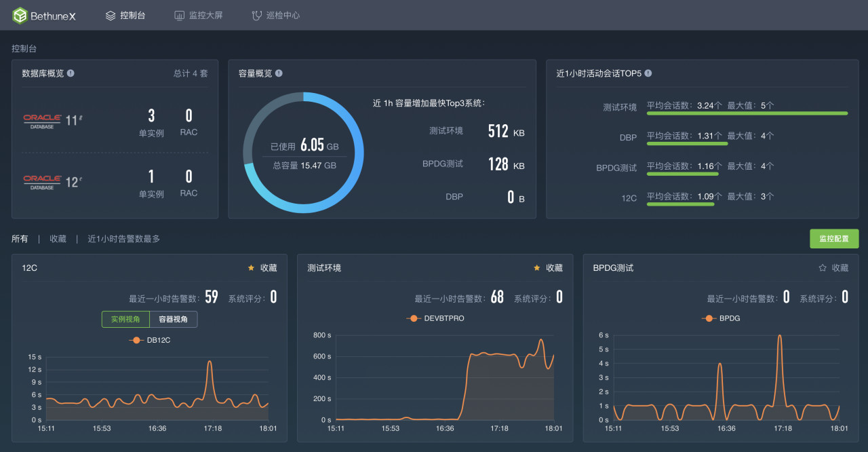Click 已使用 6.05 GB value
Screen dimensions: 868x452
tap(304, 146)
